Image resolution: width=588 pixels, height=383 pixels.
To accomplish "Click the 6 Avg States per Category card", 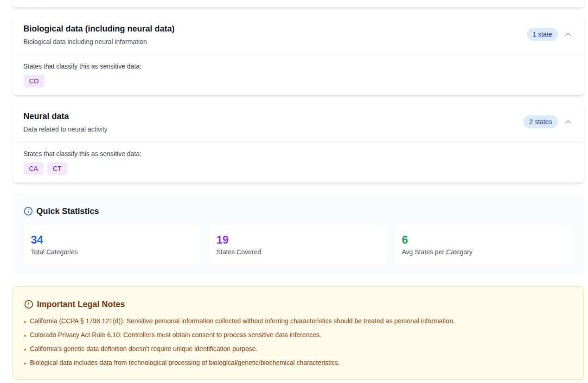I will point(483,245).
